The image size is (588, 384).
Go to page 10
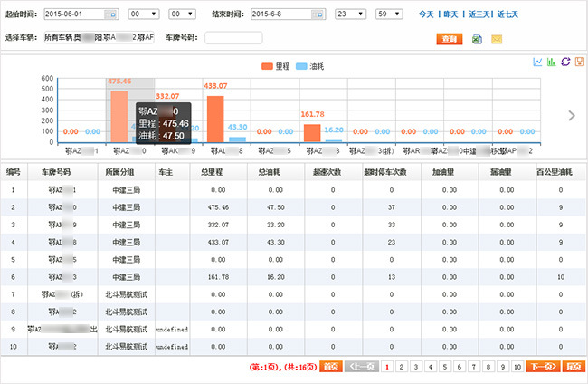pos(517,367)
